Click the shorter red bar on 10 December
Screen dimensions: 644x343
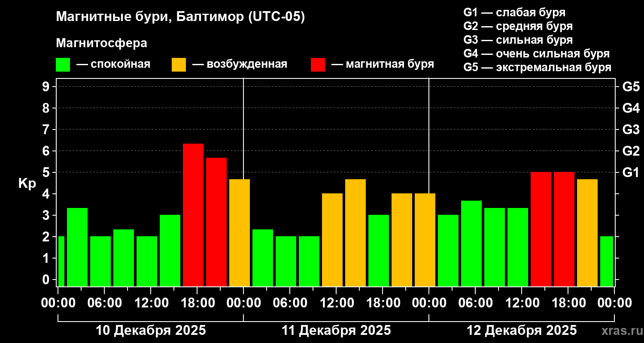pyautogui.click(x=216, y=222)
